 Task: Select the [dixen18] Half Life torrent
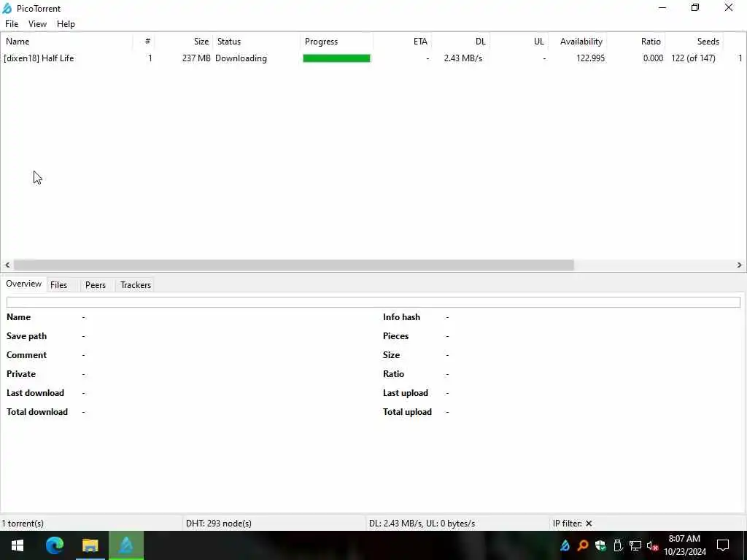pos(39,58)
